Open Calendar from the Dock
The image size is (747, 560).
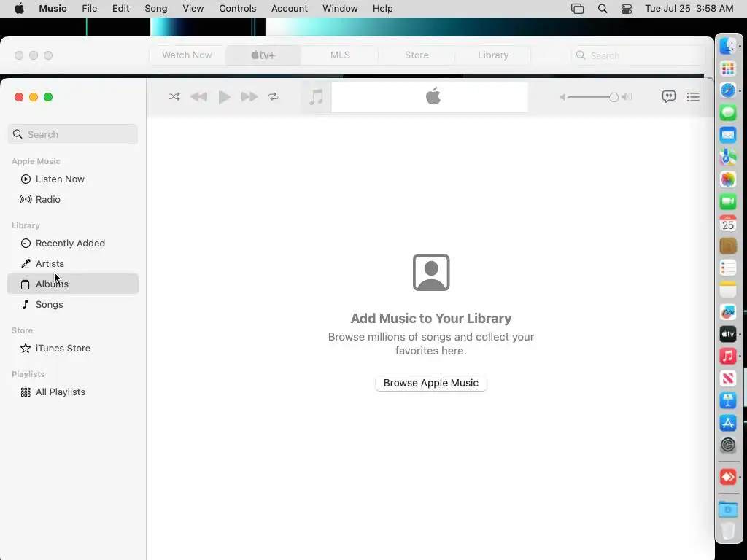pos(728,223)
